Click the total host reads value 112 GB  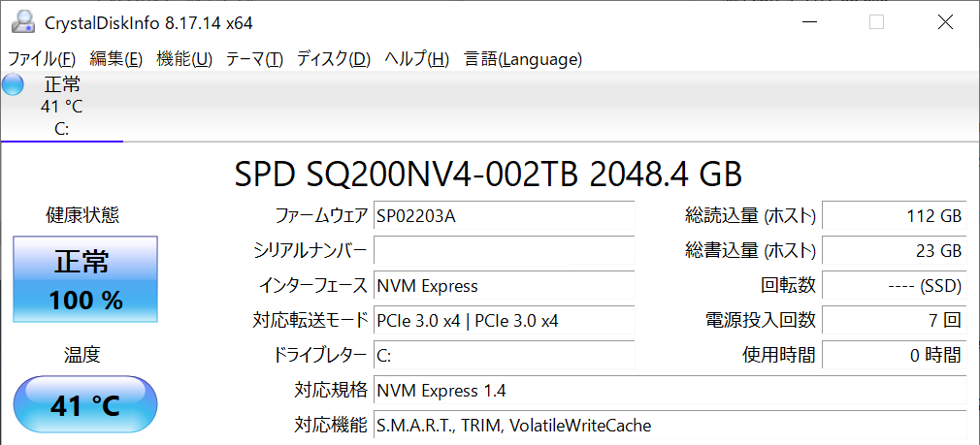click(x=895, y=216)
